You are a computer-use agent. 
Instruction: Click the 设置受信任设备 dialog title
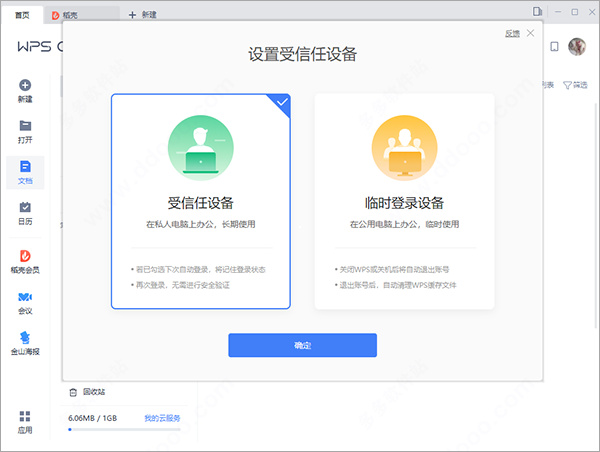[302, 54]
